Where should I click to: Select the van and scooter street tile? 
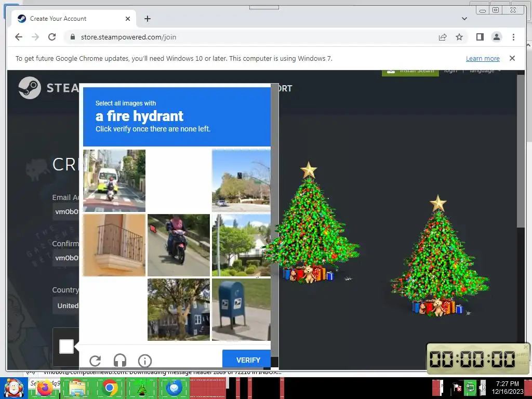point(114,180)
